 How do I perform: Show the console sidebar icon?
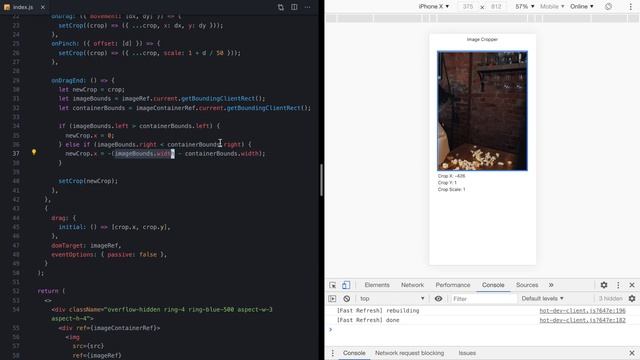[x=332, y=298]
